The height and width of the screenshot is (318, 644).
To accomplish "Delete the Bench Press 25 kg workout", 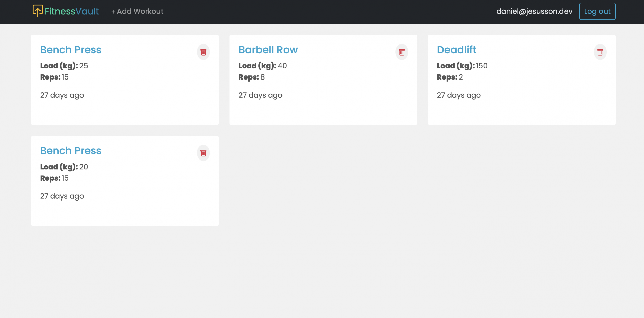I will pos(203,52).
